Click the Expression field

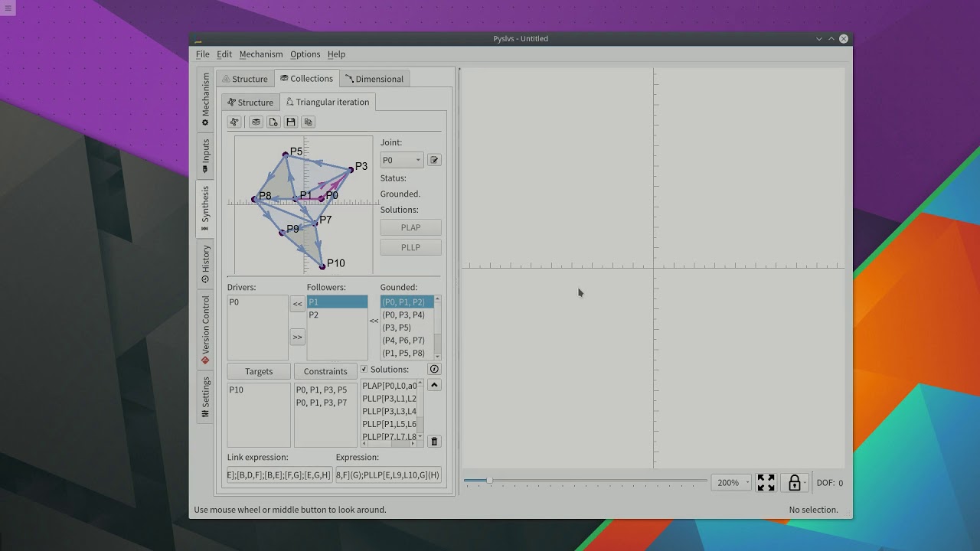pos(388,475)
